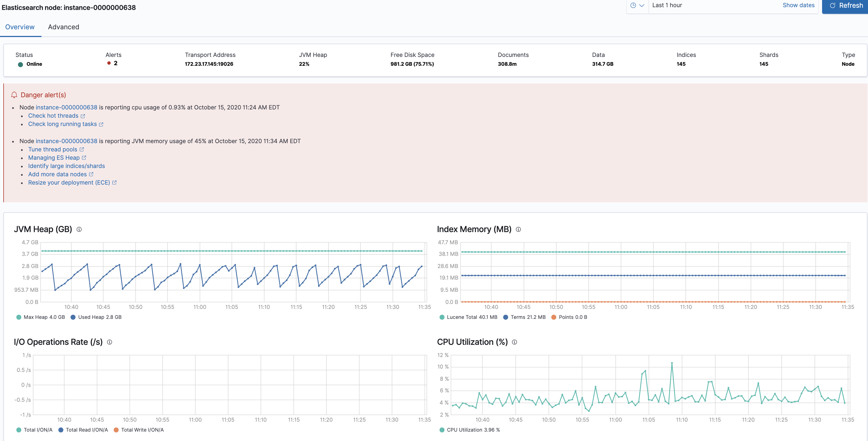The image size is (868, 441).
Task: Click the Free Disk Space value 981.2 GB
Action: click(412, 64)
